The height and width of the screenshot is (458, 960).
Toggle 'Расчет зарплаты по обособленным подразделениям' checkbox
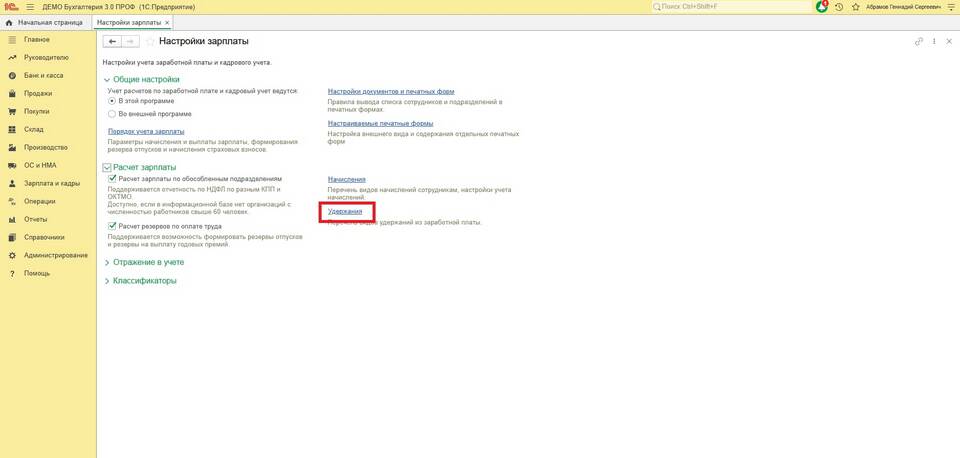(x=112, y=178)
